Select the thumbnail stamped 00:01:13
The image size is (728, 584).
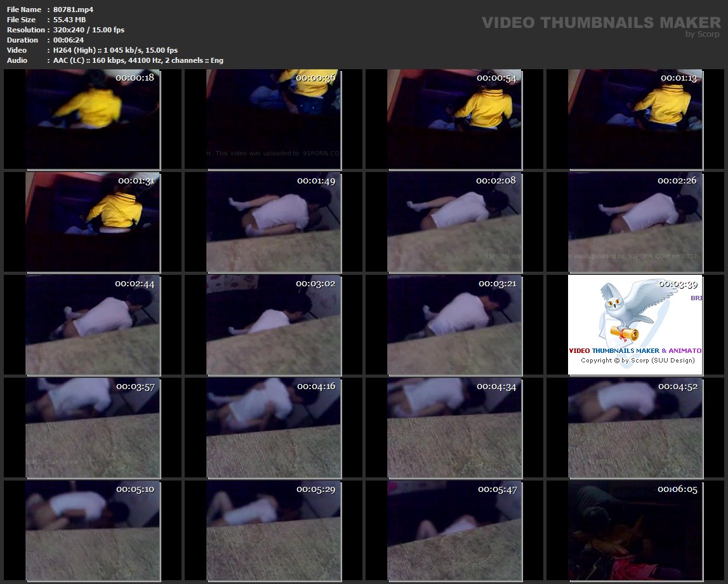coord(635,119)
